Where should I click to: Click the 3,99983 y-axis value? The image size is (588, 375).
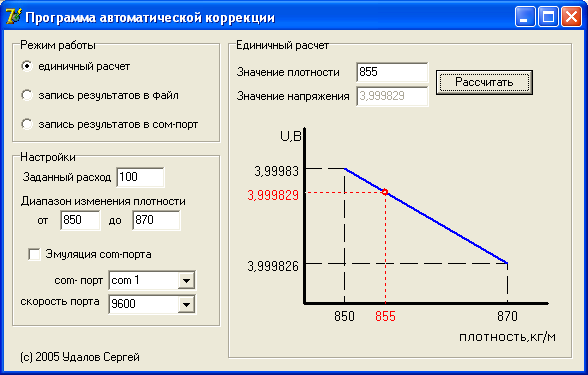pyautogui.click(x=277, y=171)
